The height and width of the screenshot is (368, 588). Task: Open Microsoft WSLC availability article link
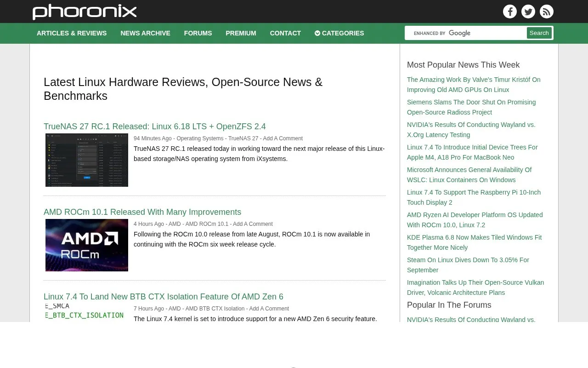click(x=469, y=175)
